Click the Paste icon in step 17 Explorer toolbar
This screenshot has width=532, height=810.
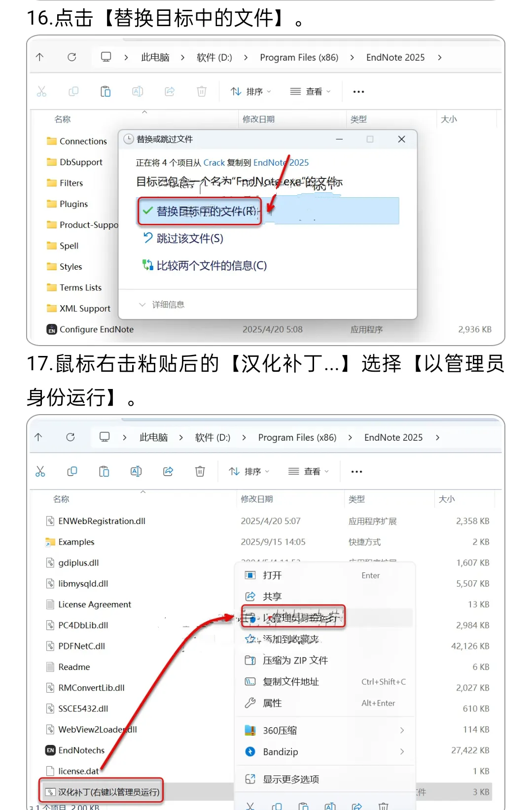tap(104, 472)
